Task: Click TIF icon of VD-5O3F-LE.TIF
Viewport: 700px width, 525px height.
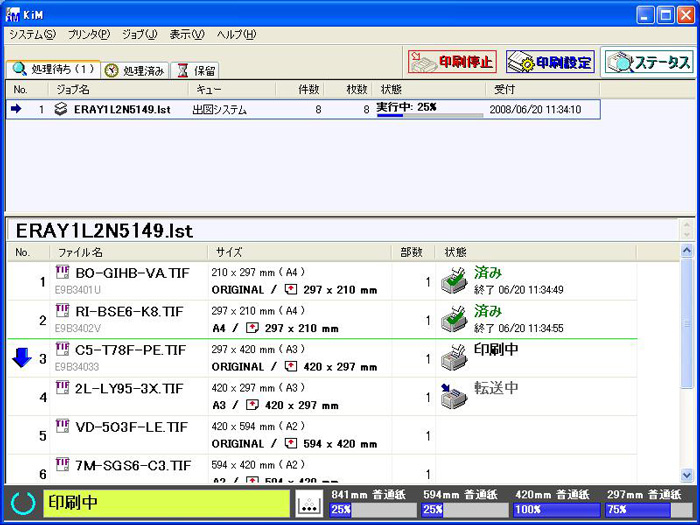Action: [x=62, y=425]
